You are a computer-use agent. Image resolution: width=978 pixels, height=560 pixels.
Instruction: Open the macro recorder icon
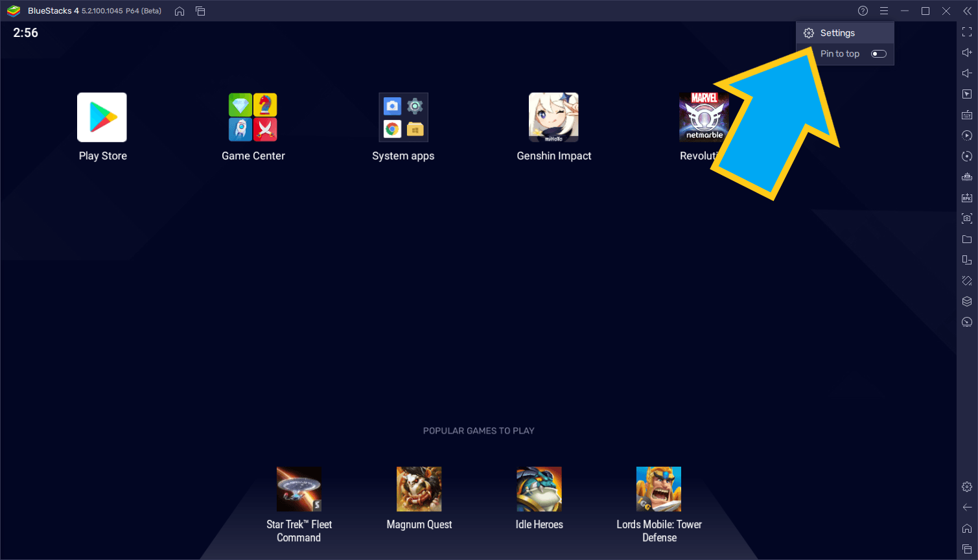(x=967, y=135)
